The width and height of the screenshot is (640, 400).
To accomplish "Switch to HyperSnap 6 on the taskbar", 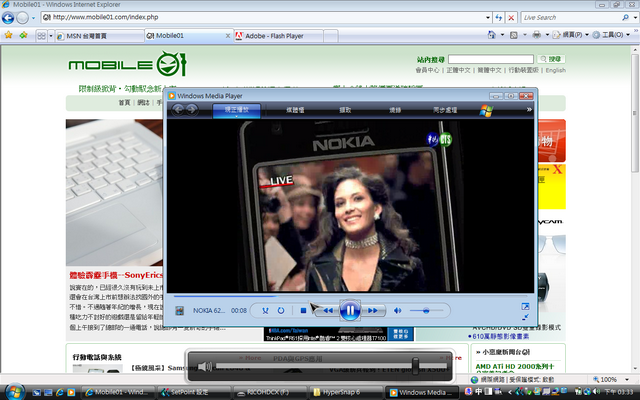I will click(346, 392).
